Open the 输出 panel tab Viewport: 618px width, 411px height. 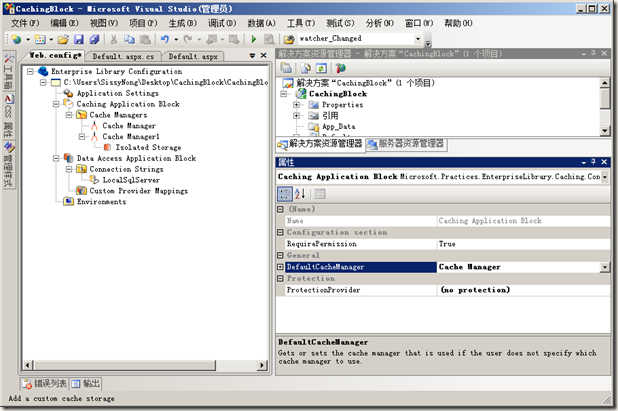pos(86,383)
